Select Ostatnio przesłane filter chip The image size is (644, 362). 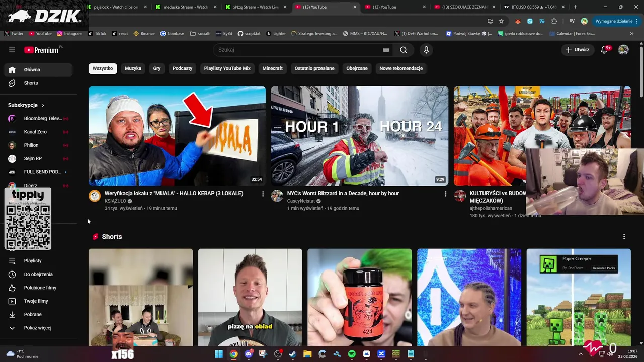tap(314, 68)
